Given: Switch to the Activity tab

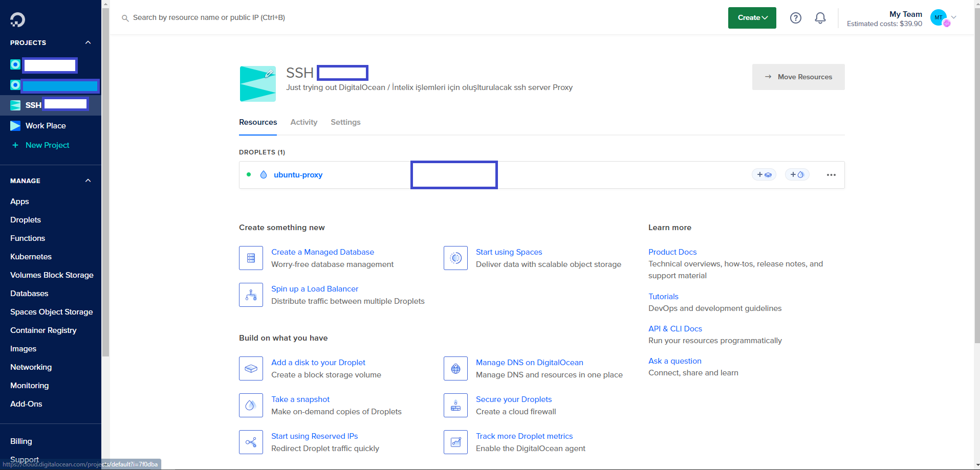Looking at the screenshot, I should click(x=303, y=122).
